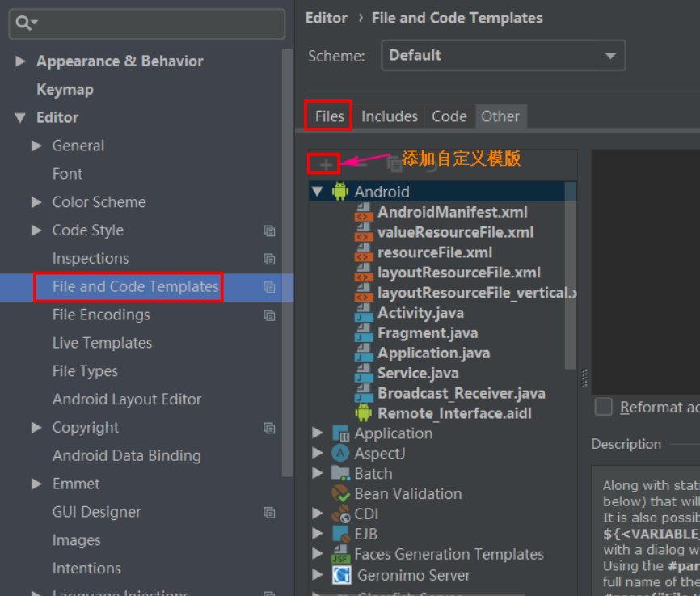Image resolution: width=700 pixels, height=596 pixels.
Task: Select layoutResourceFile.xml template
Action: point(459,273)
